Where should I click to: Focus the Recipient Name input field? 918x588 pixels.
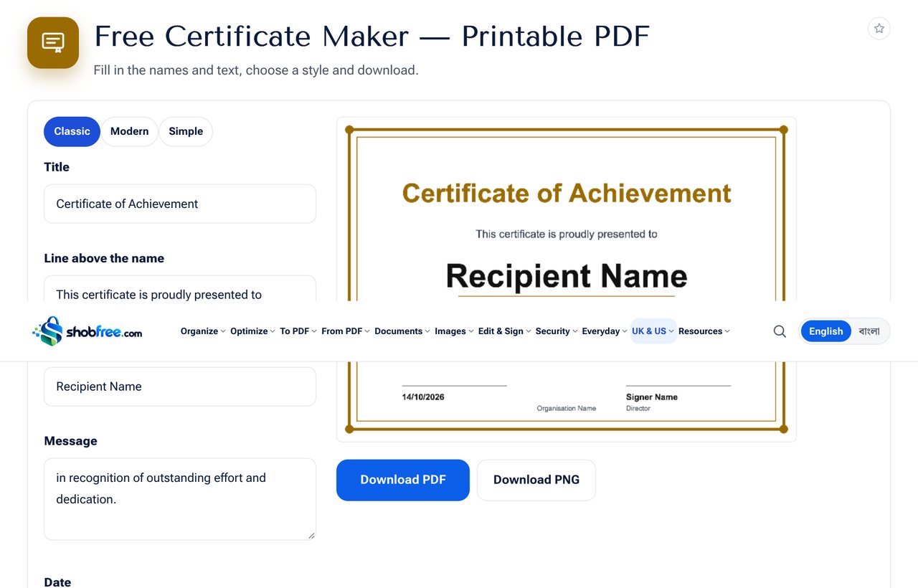point(180,387)
